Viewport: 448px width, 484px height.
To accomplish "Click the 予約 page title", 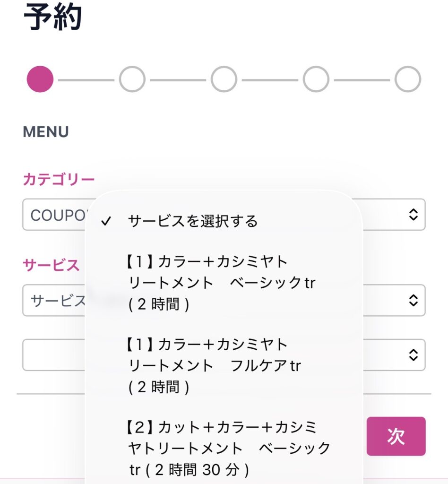I will point(52,17).
